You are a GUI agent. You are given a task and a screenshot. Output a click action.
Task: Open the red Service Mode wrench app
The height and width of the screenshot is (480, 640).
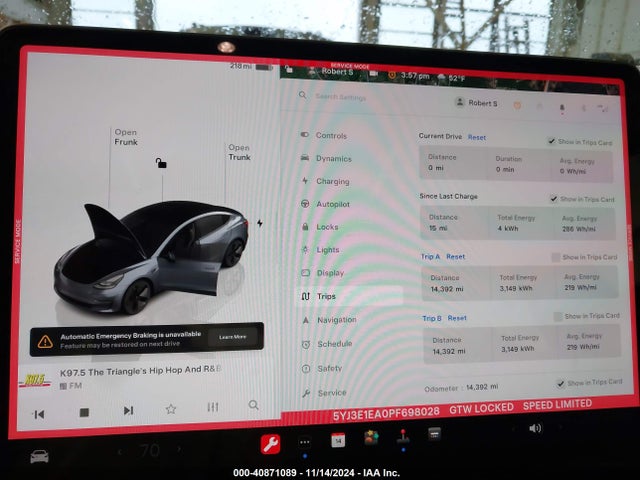(x=270, y=444)
